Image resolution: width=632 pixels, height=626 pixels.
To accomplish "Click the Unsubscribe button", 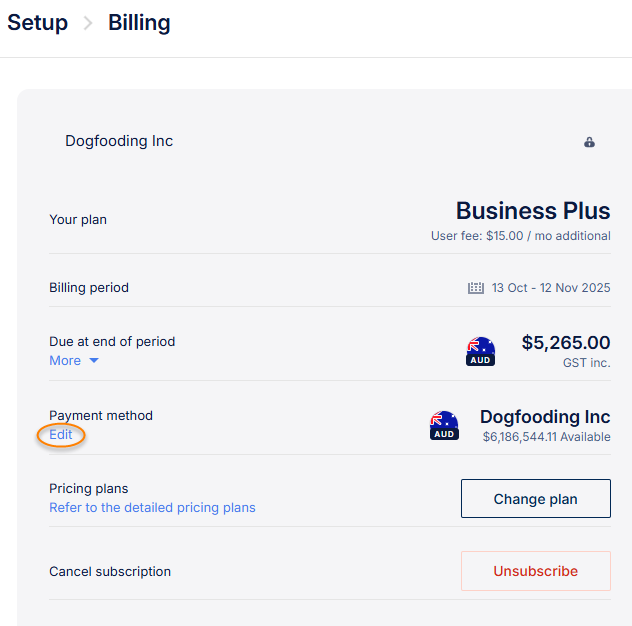I will (535, 572).
